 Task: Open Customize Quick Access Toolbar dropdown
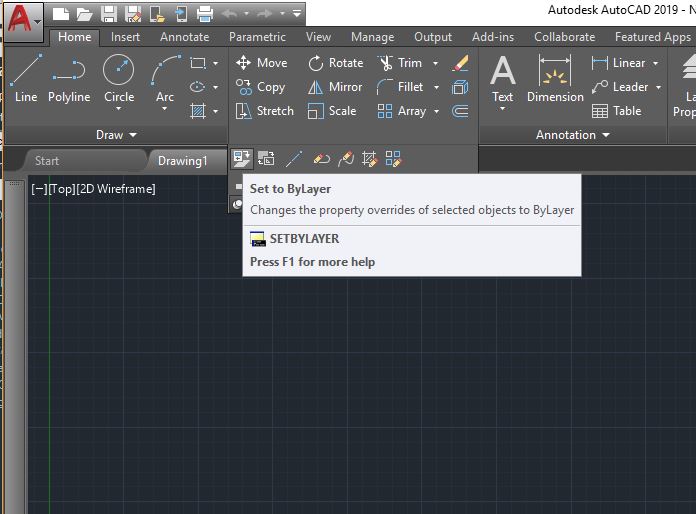297,14
